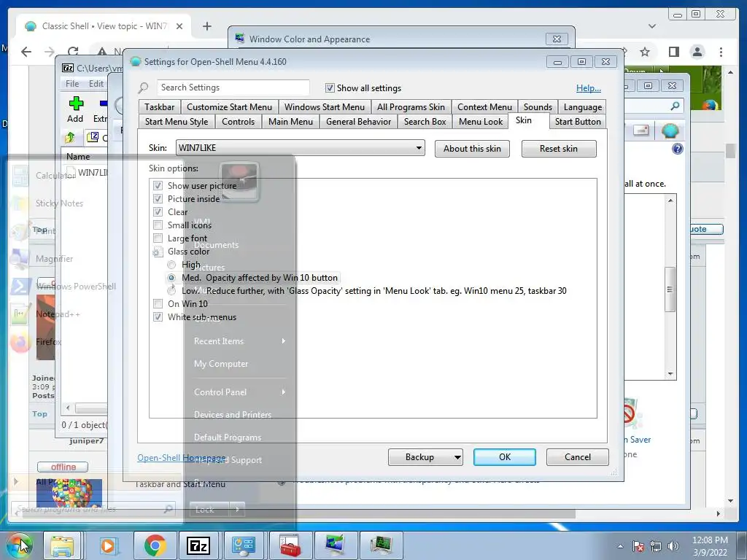Expand Lock button arrow in start menu

click(x=237, y=510)
